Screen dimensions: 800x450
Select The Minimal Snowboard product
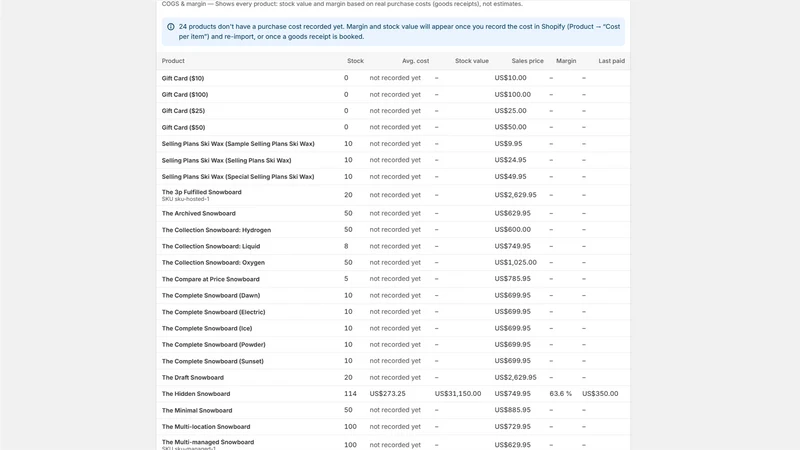[197, 410]
